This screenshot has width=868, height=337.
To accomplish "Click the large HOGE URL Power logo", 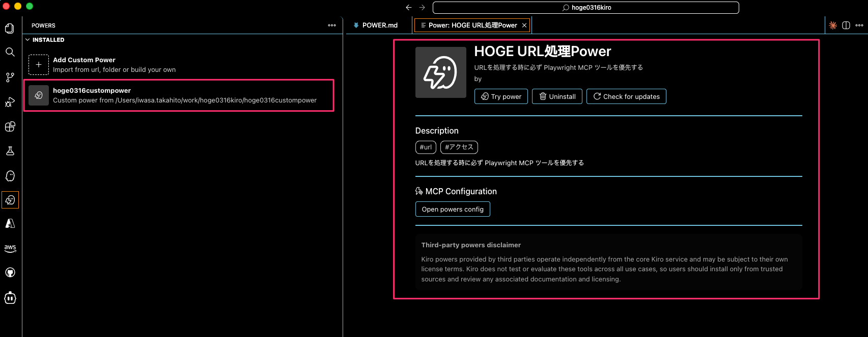I will click(440, 72).
